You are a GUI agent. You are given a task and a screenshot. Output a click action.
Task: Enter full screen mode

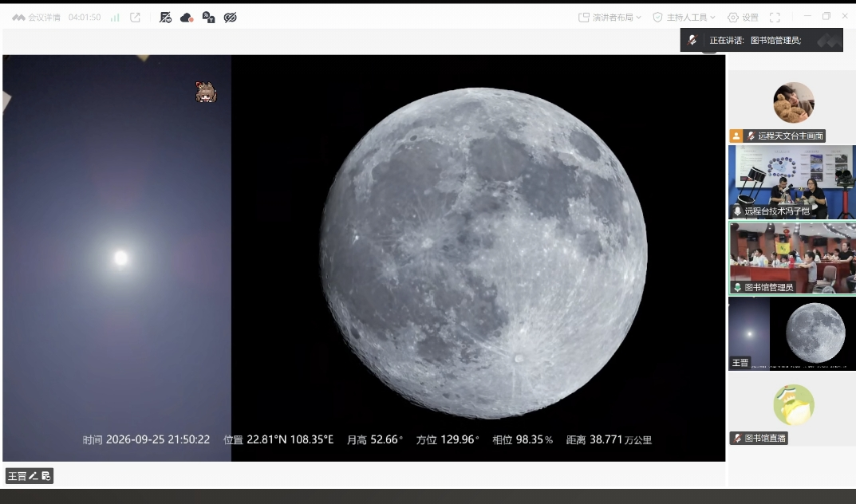click(775, 18)
